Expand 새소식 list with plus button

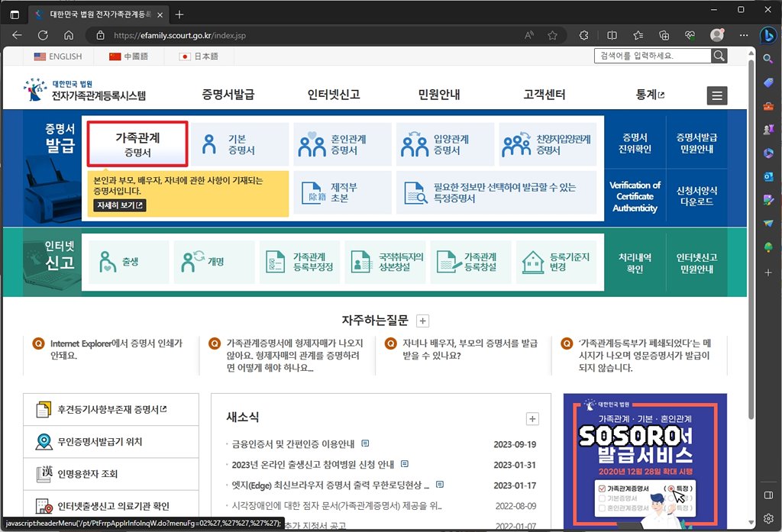tap(532, 419)
